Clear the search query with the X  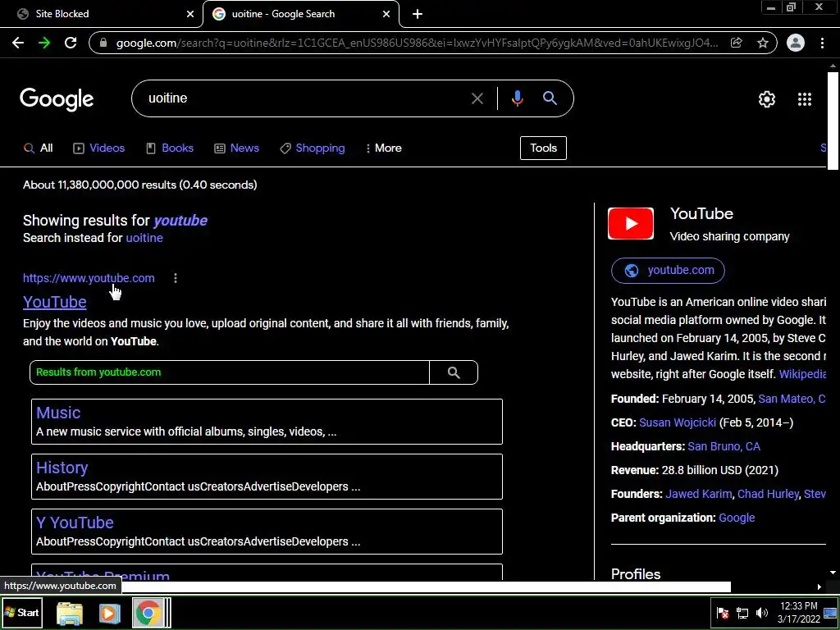pos(477,98)
